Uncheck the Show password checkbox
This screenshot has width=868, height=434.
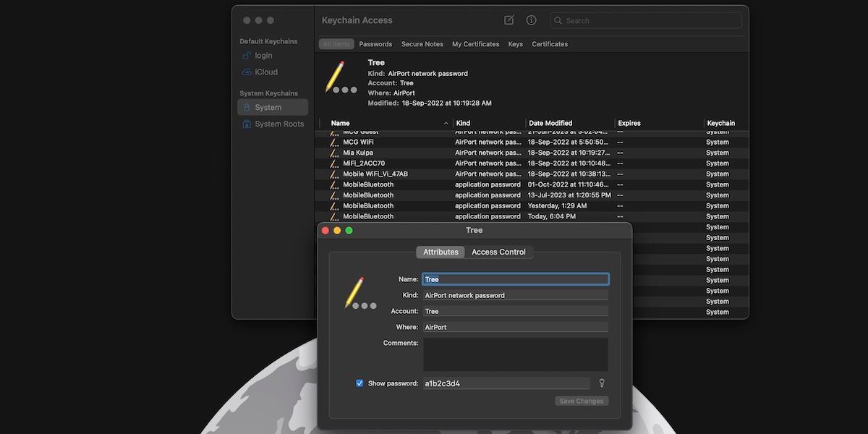pyautogui.click(x=359, y=382)
